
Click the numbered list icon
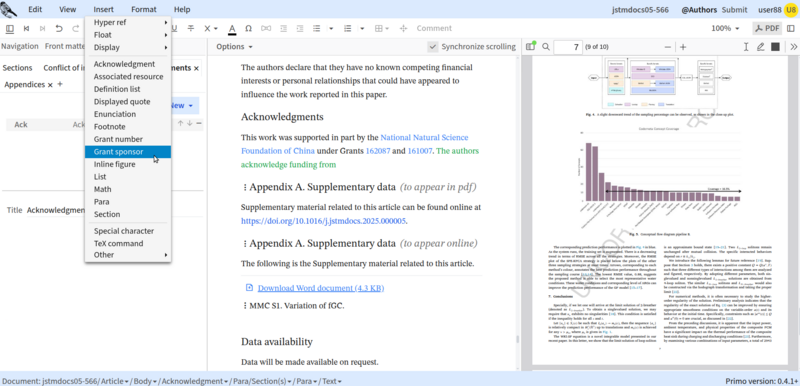click(x=348, y=29)
